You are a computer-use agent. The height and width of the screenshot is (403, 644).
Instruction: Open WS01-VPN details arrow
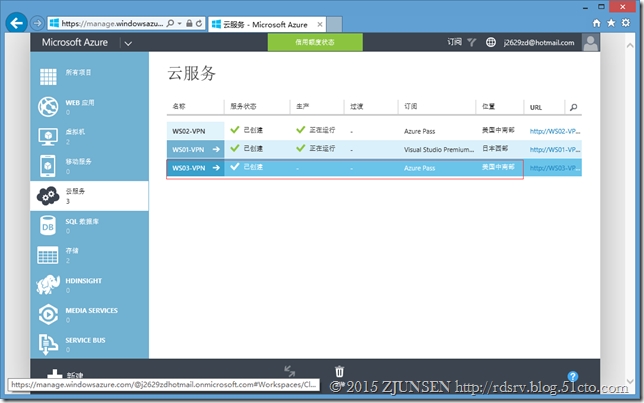tap(216, 150)
